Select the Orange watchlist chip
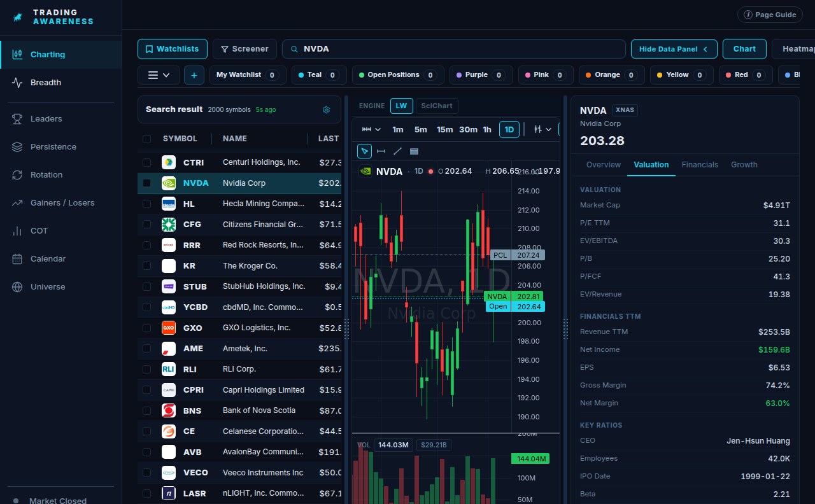The width and height of the screenshot is (815, 504). click(612, 75)
